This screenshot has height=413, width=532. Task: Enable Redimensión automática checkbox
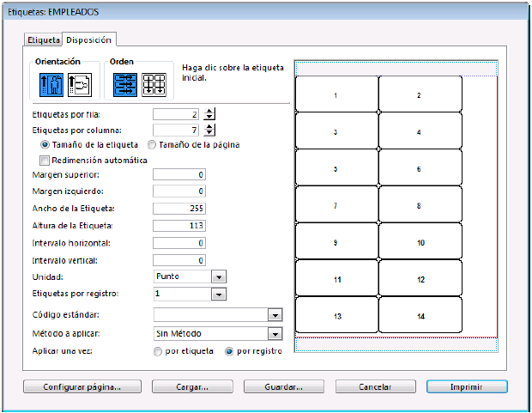45,160
